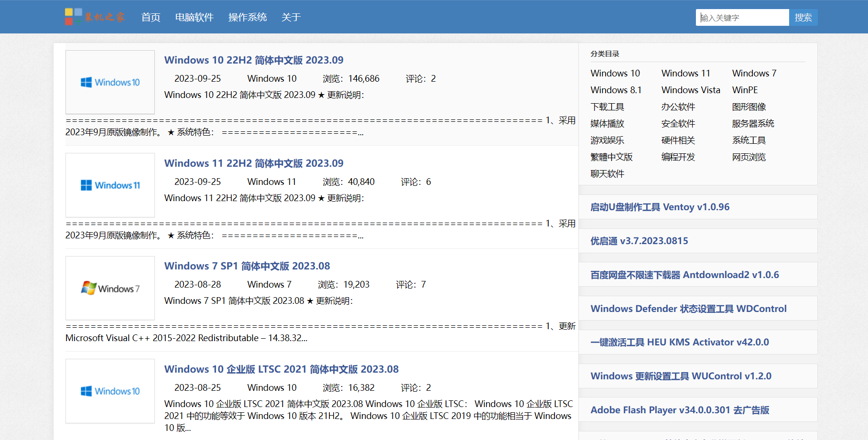Open Windows Defender 状态设置工具 WDControl
The height and width of the screenshot is (440, 868).
coord(688,309)
